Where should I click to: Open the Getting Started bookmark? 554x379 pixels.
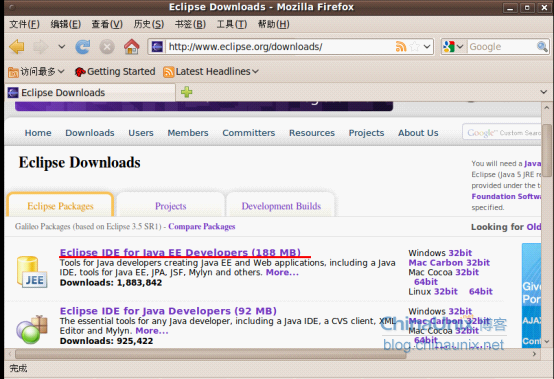click(x=115, y=72)
